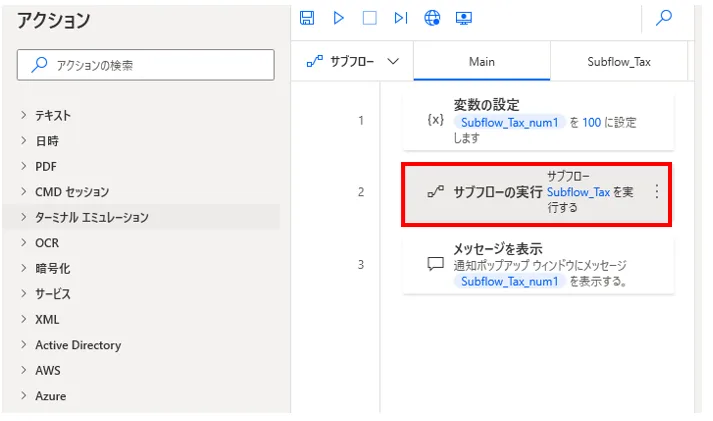Click inside the アクションの検索 field

[145, 65]
